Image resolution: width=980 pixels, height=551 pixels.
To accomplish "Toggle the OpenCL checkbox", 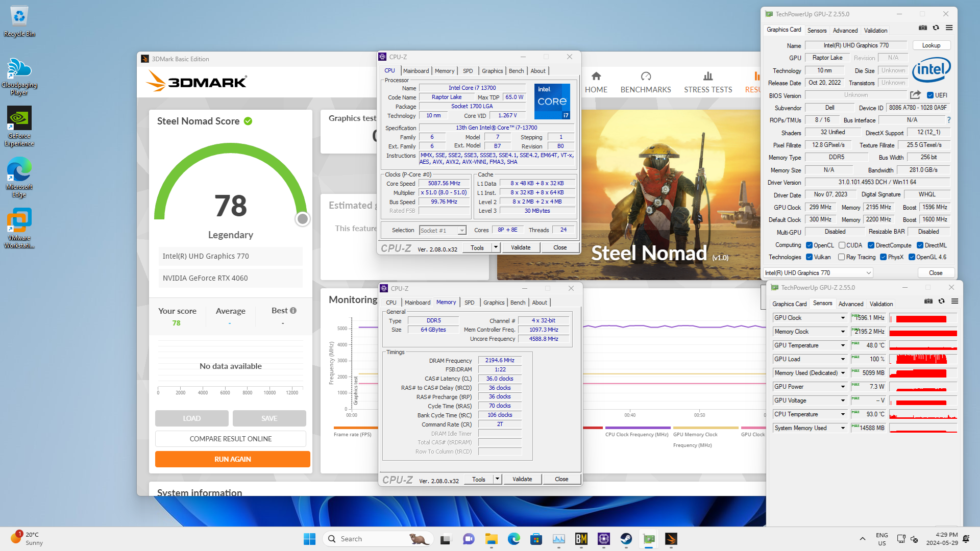I will point(809,245).
